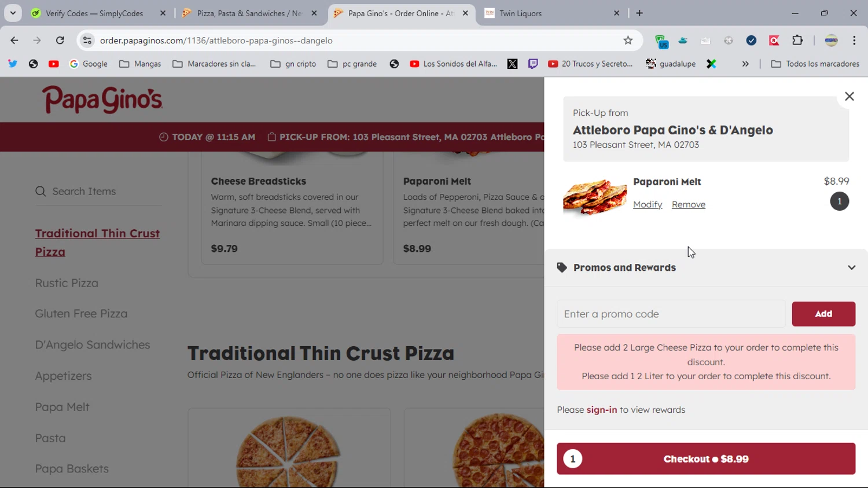Go back to previous page

coord(14,41)
